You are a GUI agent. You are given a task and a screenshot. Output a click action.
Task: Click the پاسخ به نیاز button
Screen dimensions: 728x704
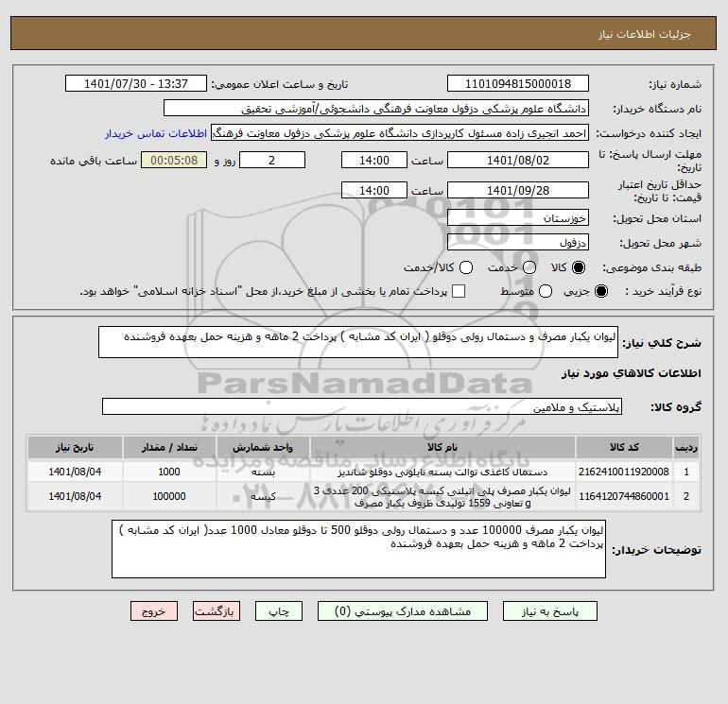click(549, 611)
